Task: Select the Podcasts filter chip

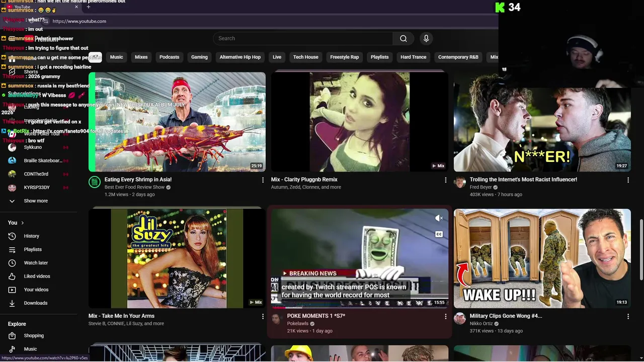Action: pos(169,57)
